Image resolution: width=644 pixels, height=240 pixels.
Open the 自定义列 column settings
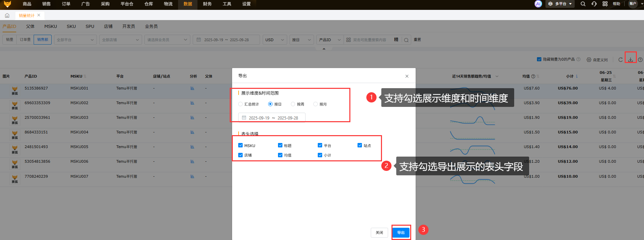[597, 60]
